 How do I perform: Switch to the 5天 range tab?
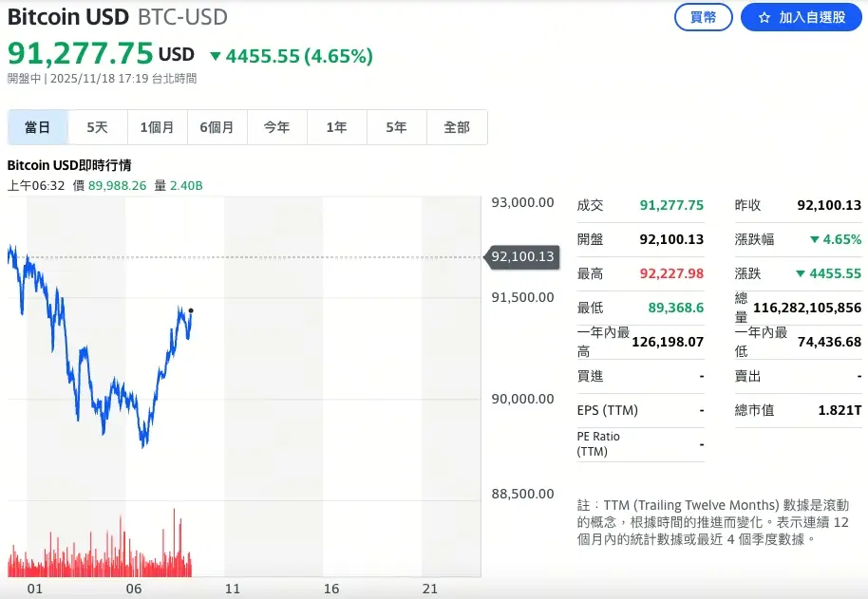tap(98, 127)
